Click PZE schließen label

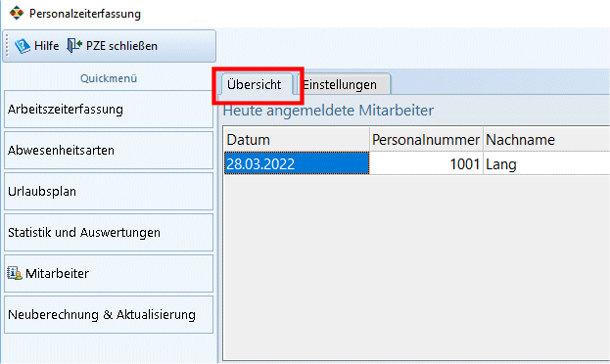tap(121, 46)
